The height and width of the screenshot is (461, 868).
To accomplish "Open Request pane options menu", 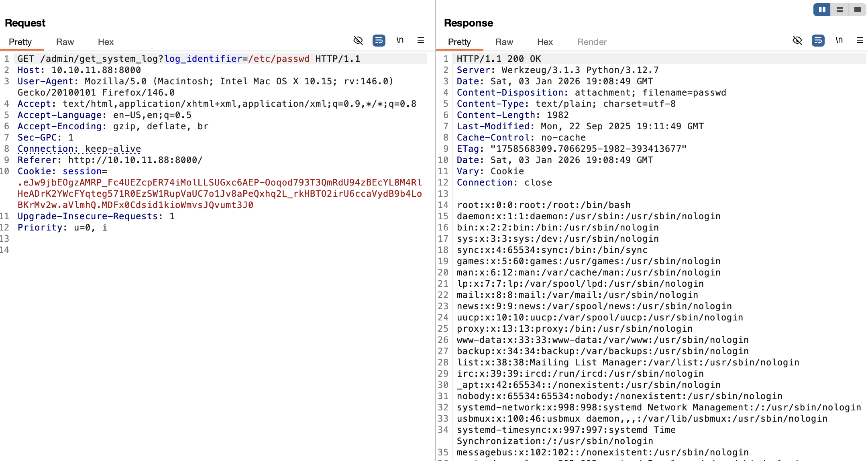I will coord(421,41).
